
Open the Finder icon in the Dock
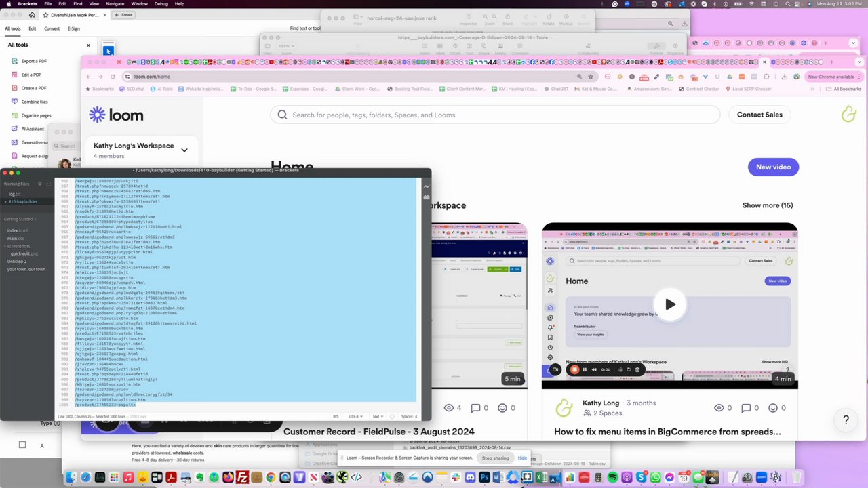pyautogui.click(x=71, y=478)
